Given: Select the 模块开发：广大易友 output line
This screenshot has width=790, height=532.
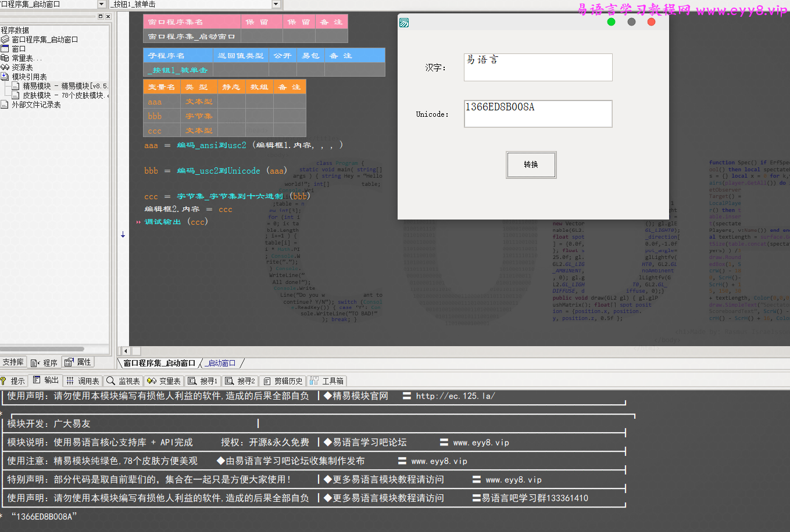Looking at the screenshot, I should [x=49, y=424].
